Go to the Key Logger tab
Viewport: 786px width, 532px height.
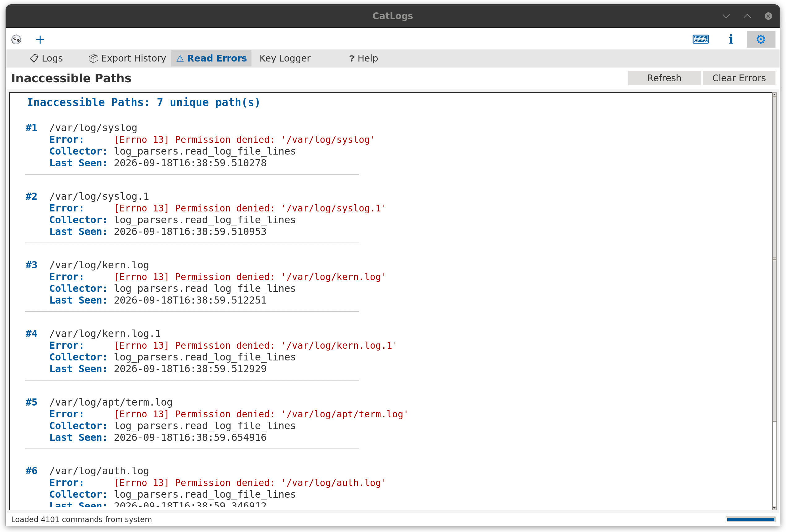click(285, 58)
